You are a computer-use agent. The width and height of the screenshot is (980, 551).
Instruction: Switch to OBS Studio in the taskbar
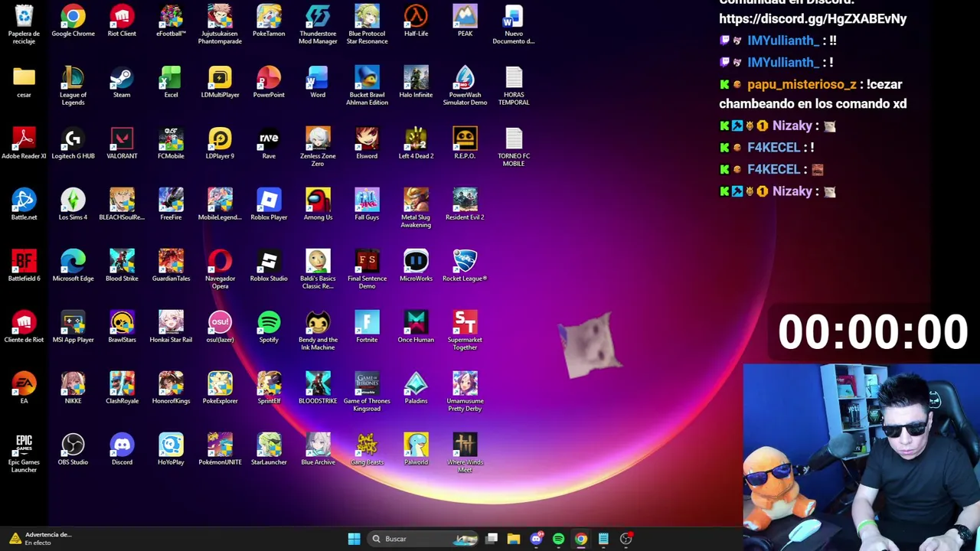tap(626, 539)
